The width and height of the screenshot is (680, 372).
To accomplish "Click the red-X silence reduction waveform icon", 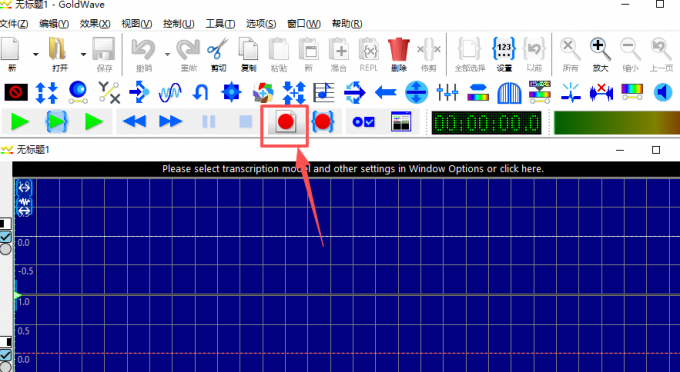I will pyautogui.click(x=601, y=92).
